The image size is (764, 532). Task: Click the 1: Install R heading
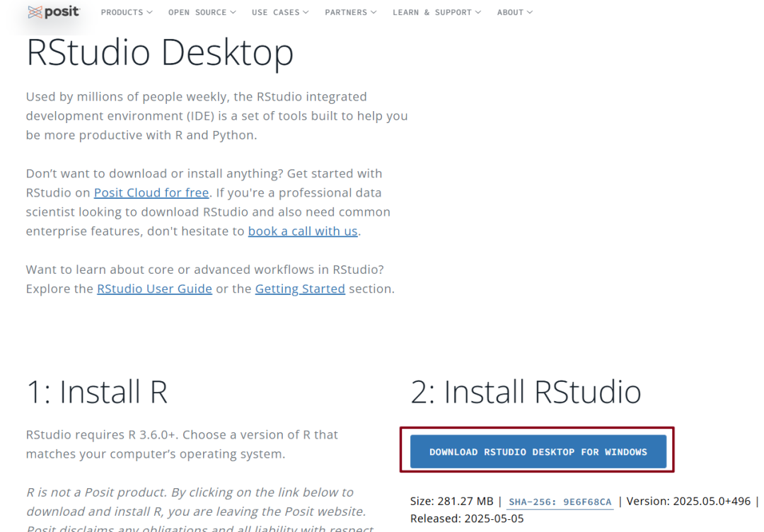click(97, 392)
